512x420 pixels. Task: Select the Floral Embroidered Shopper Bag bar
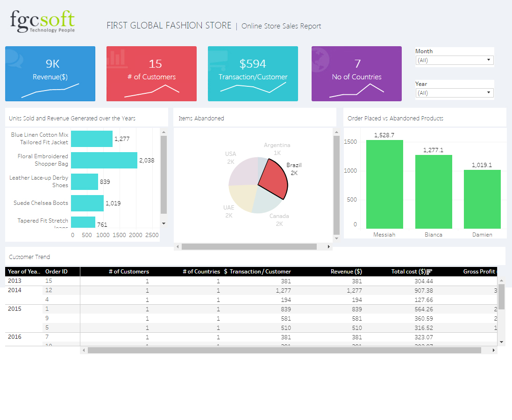[104, 160]
